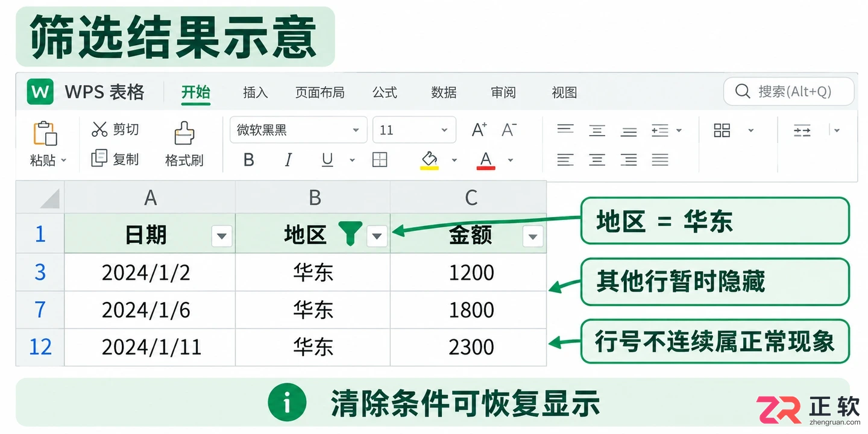
Task: Open the 审阅 tab
Action: click(x=503, y=92)
